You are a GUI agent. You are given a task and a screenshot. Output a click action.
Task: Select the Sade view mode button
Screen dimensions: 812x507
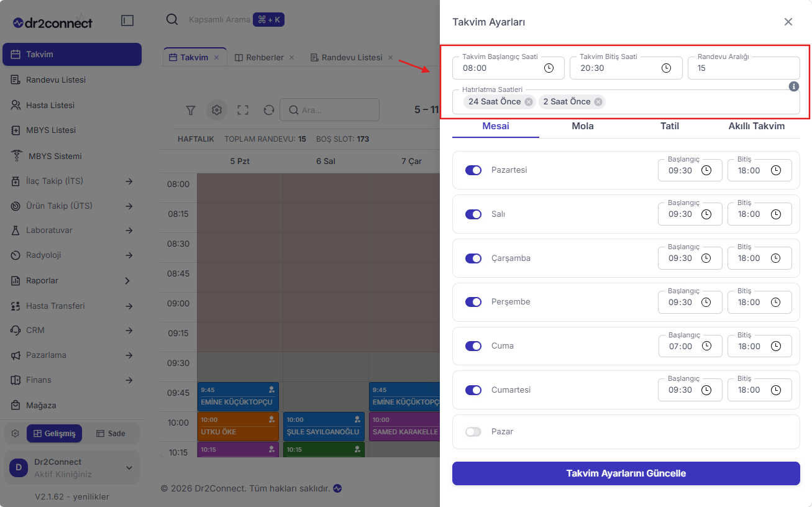tap(111, 434)
